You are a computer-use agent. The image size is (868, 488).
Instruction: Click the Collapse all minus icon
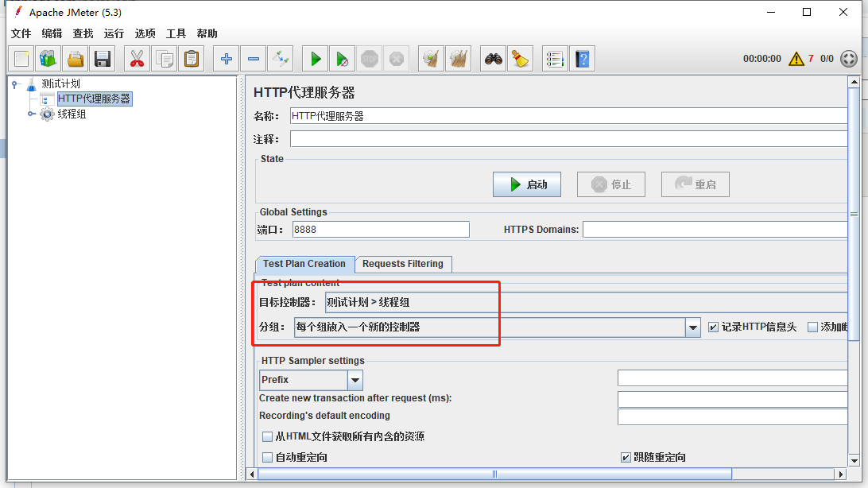(254, 59)
